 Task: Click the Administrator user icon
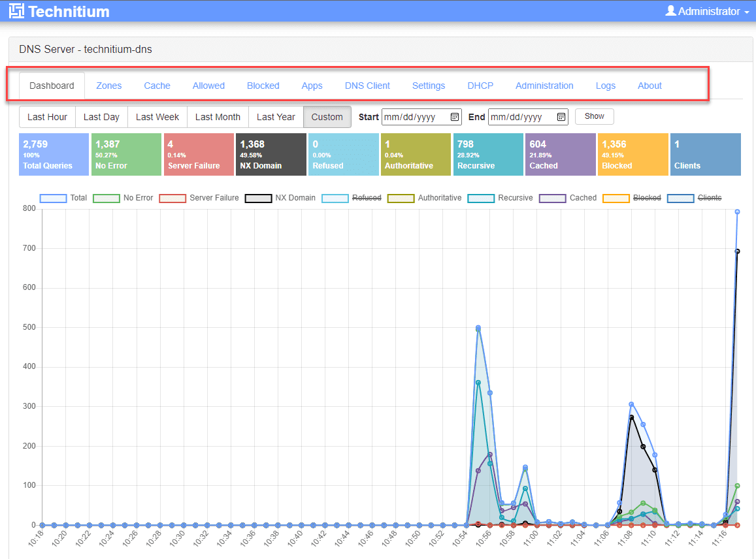click(670, 11)
